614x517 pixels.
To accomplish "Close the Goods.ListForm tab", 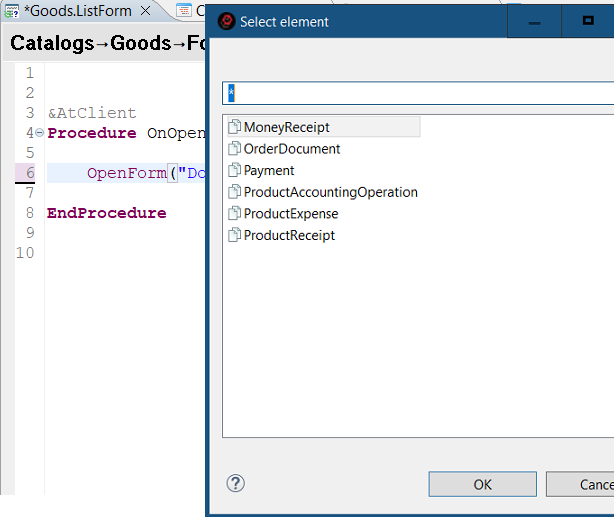I will pos(145,11).
